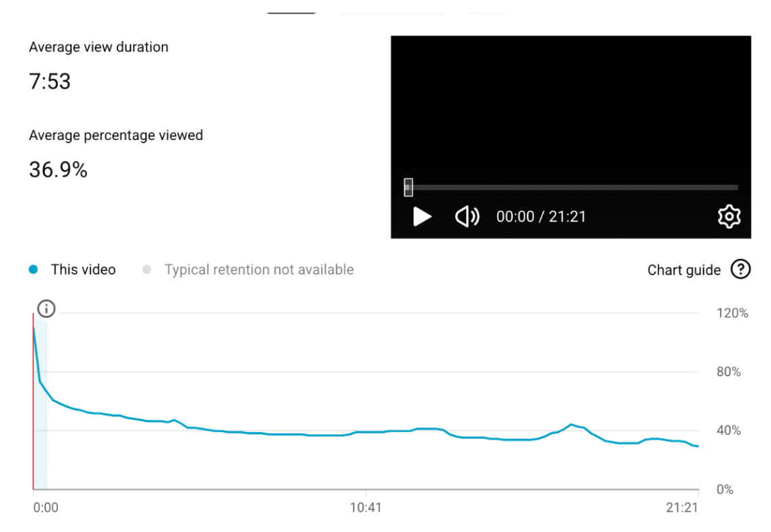Mute the video with the speaker icon
This screenshot has height=532, width=771.
tap(467, 217)
